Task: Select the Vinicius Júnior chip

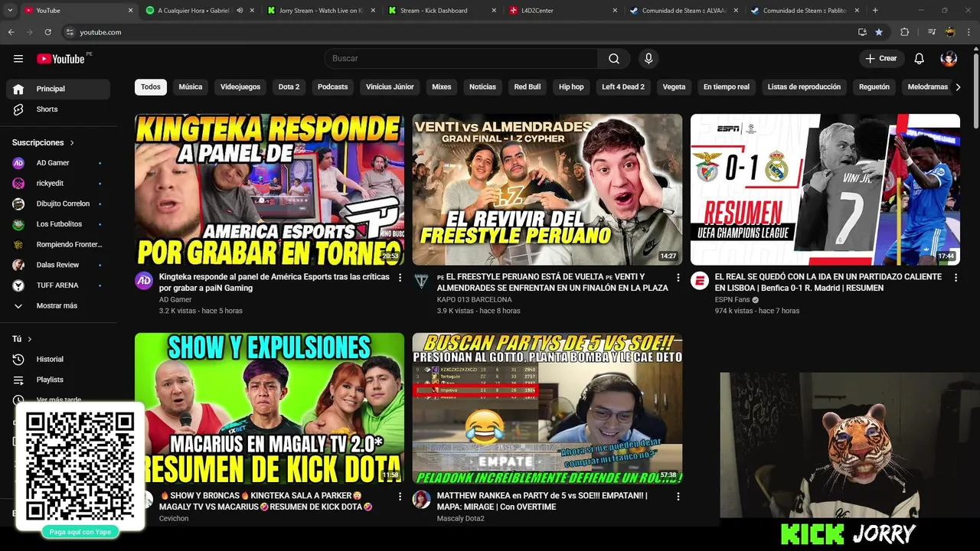Action: coord(390,87)
